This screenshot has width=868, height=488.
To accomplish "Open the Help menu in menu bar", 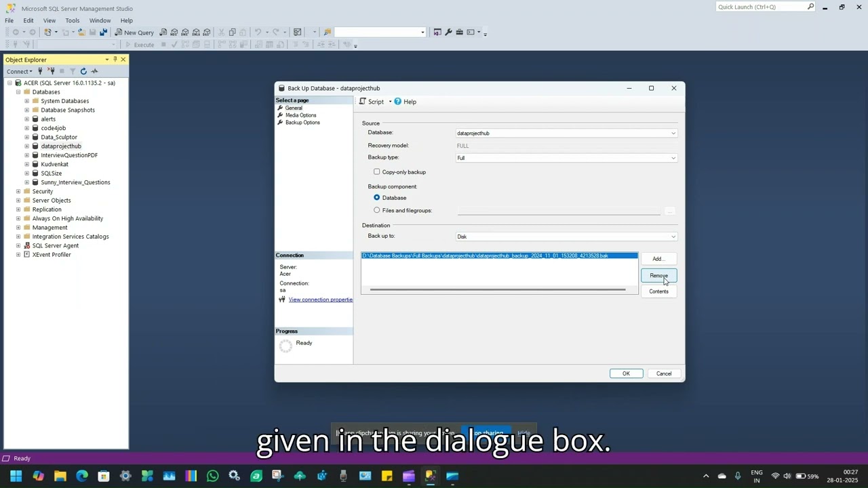I will point(127,20).
